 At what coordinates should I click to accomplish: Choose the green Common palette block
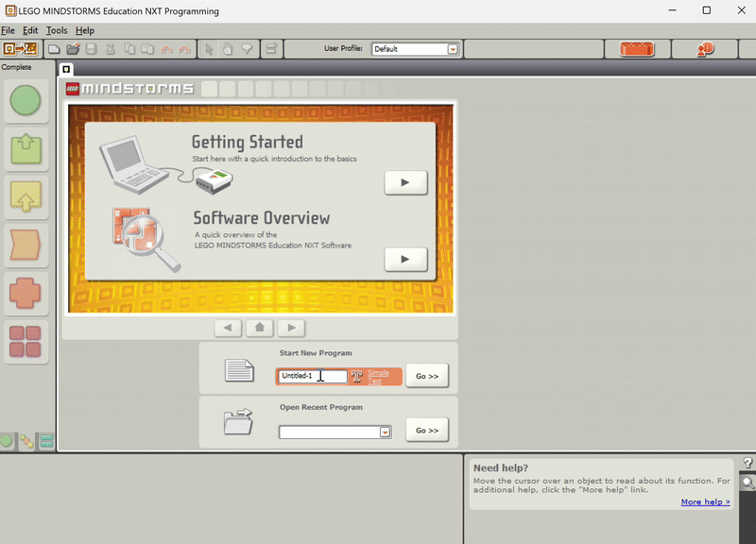pyautogui.click(x=26, y=101)
